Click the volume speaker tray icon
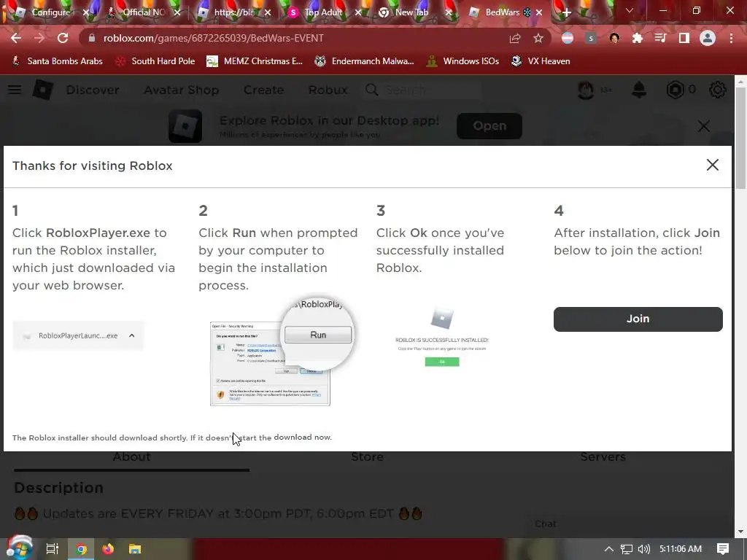The height and width of the screenshot is (560, 747). coord(643,549)
